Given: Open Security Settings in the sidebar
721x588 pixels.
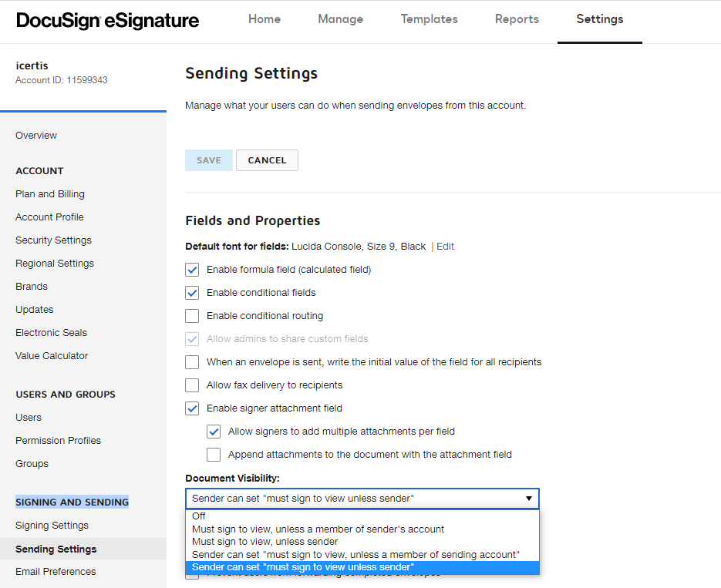Looking at the screenshot, I should (53, 240).
